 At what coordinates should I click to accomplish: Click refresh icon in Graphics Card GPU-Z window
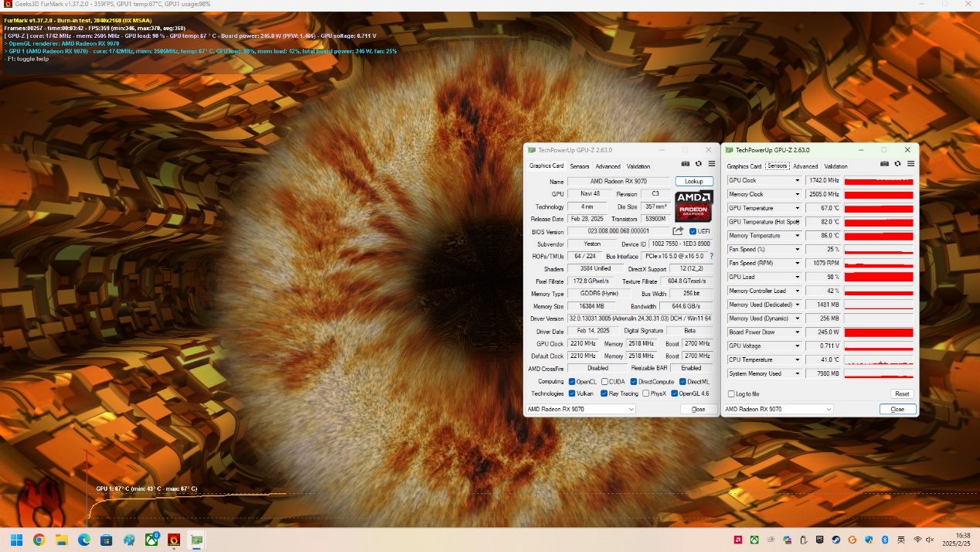tap(699, 164)
